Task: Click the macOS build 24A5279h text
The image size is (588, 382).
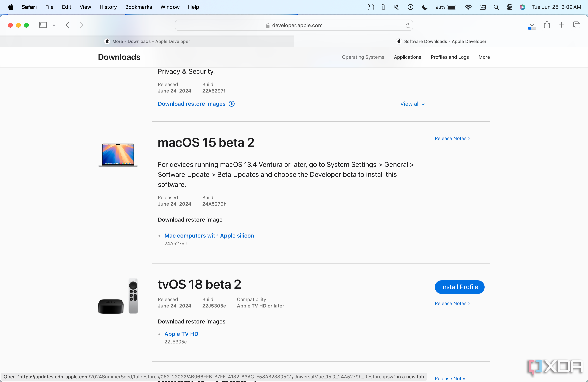Action: [214, 204]
